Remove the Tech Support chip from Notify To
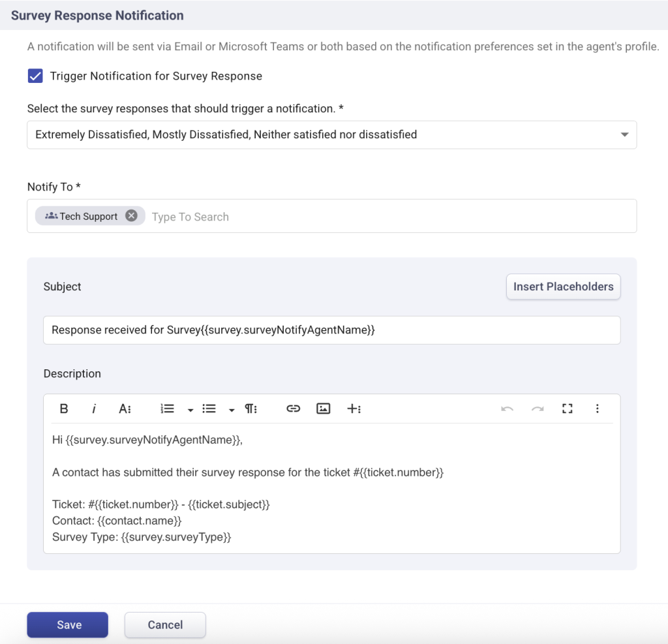668x644 pixels. coord(131,216)
